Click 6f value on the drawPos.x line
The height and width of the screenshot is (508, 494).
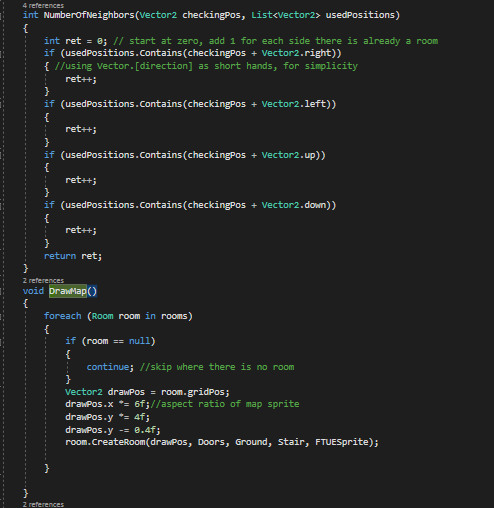coord(140,404)
